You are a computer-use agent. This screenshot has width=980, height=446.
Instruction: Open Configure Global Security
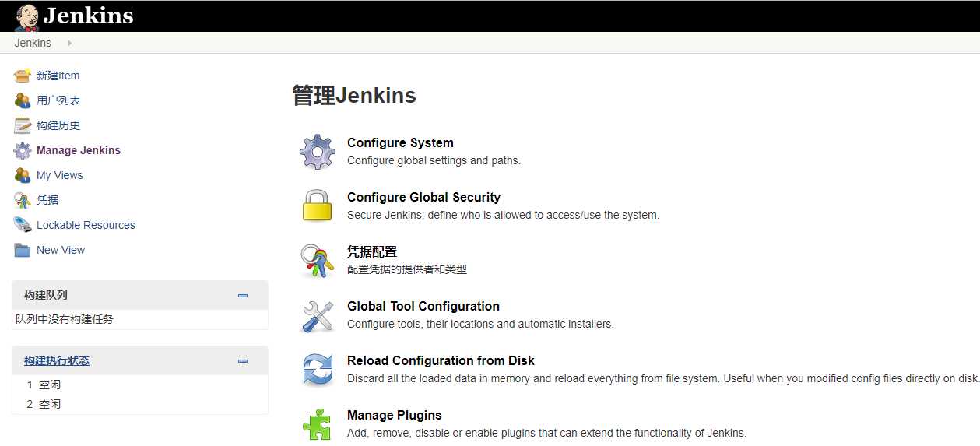pyautogui.click(x=423, y=197)
